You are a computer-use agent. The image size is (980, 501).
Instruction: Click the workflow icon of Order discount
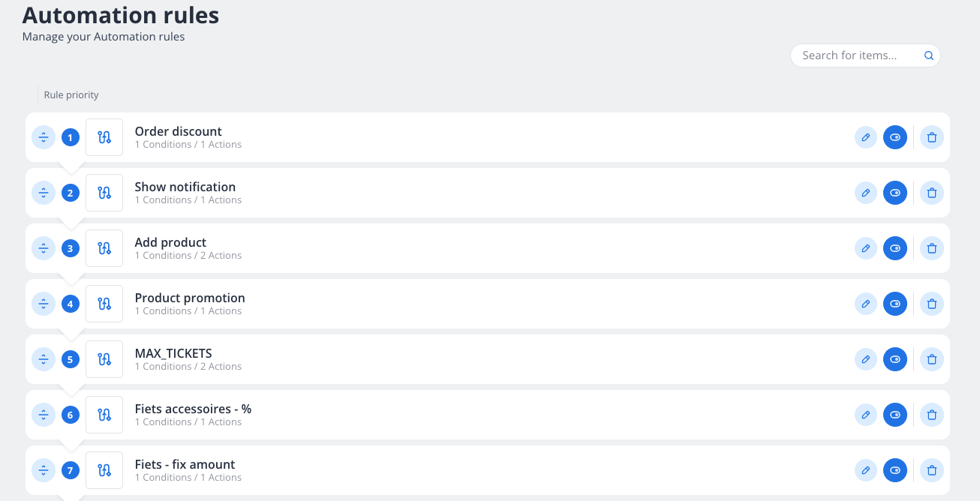coord(104,137)
